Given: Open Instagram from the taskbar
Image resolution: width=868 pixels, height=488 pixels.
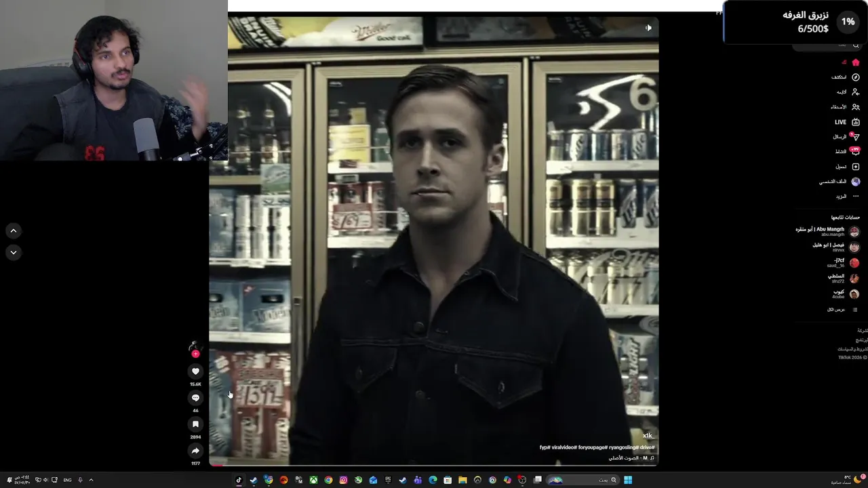Looking at the screenshot, I should coord(343,480).
